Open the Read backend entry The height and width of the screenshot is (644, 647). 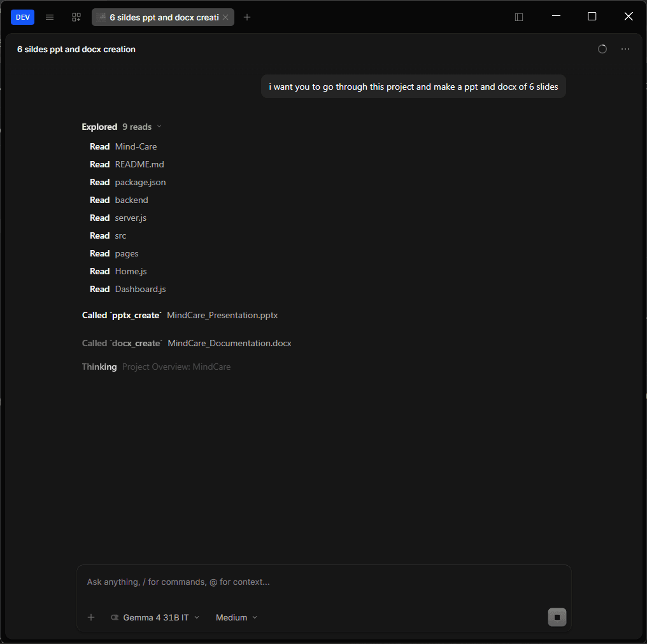pos(119,200)
